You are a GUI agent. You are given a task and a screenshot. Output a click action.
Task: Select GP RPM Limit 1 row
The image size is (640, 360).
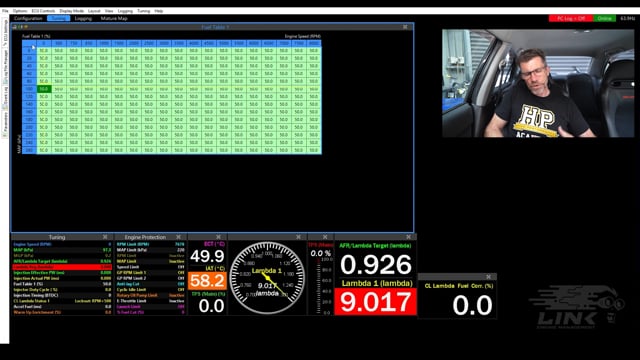(151, 273)
